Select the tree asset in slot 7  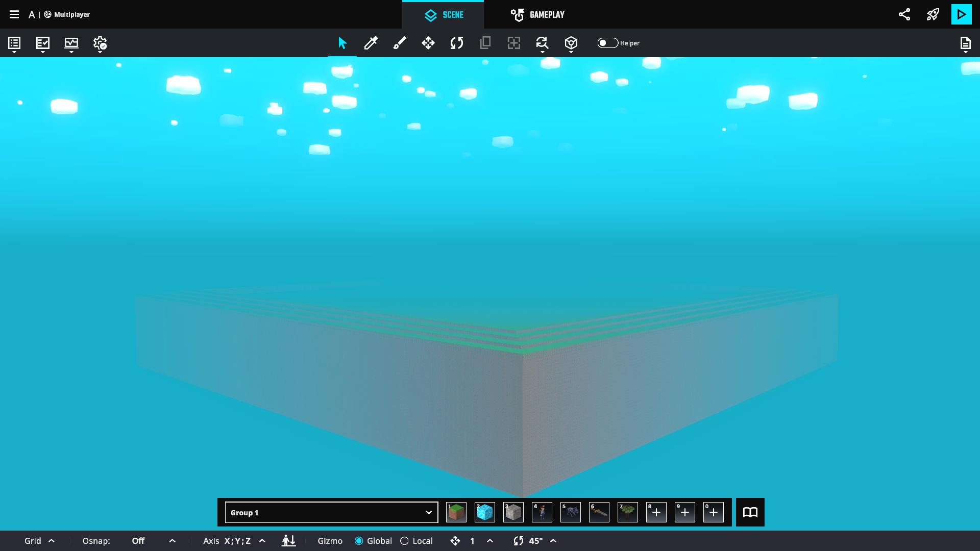(628, 512)
